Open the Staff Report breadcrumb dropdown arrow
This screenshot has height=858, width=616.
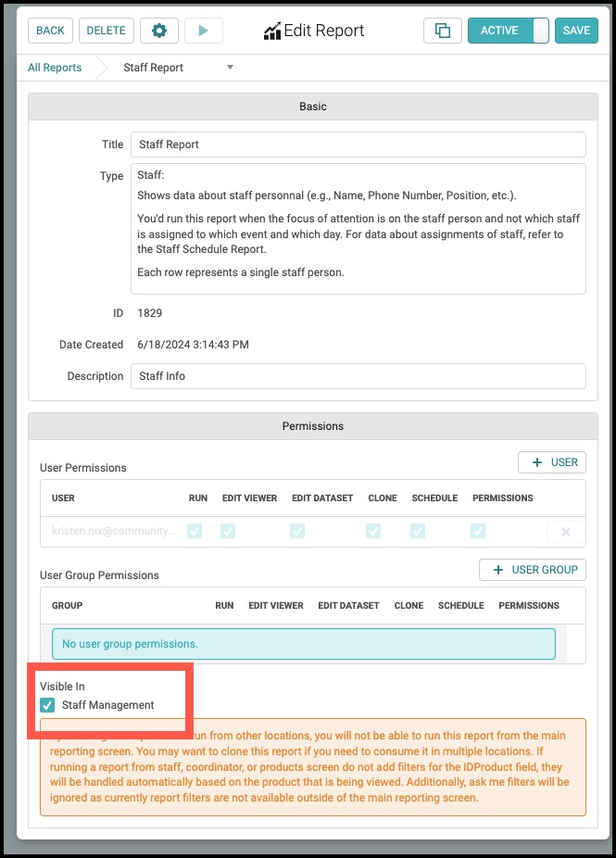pos(231,68)
